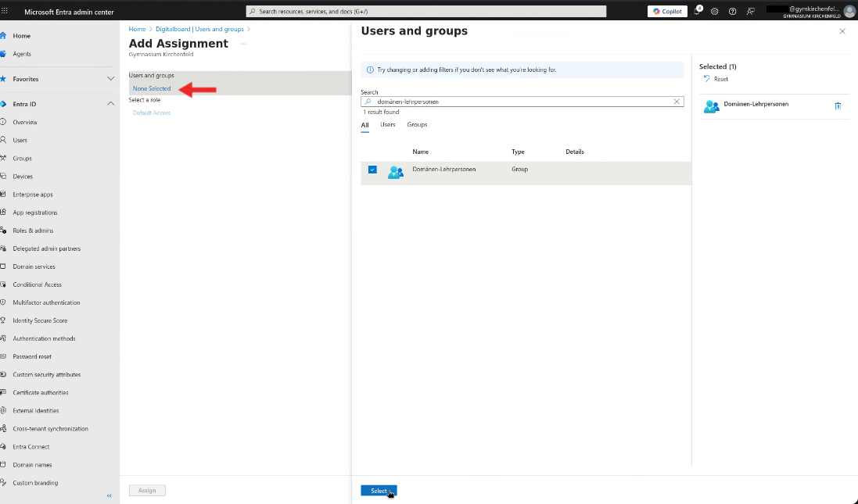Clear the search field with the X
The height and width of the screenshot is (504, 858).
tap(676, 101)
